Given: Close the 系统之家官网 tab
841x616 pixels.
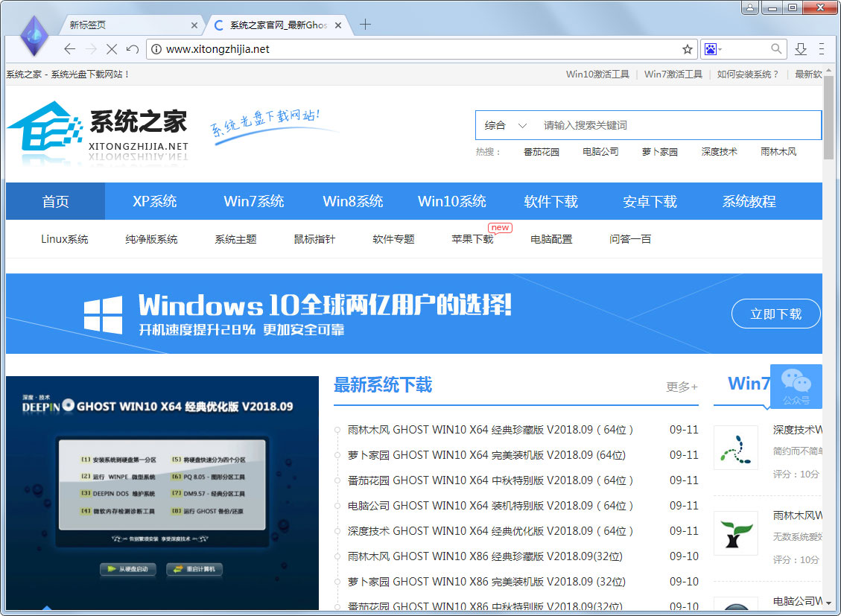Looking at the screenshot, I should (x=338, y=25).
